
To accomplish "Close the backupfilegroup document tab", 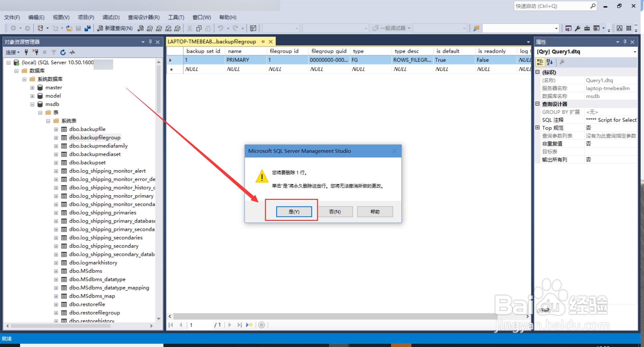I will (x=271, y=41).
